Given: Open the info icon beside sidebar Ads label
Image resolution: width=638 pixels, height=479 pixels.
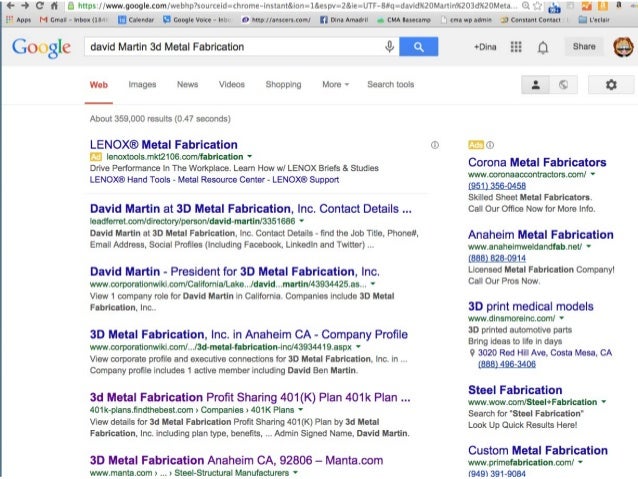Looking at the screenshot, I should pos(490,145).
